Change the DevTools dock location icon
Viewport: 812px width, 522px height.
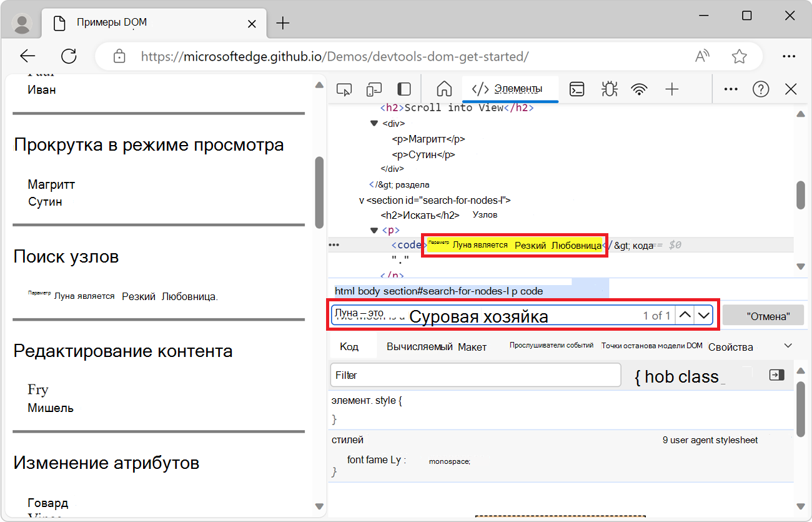coord(404,89)
